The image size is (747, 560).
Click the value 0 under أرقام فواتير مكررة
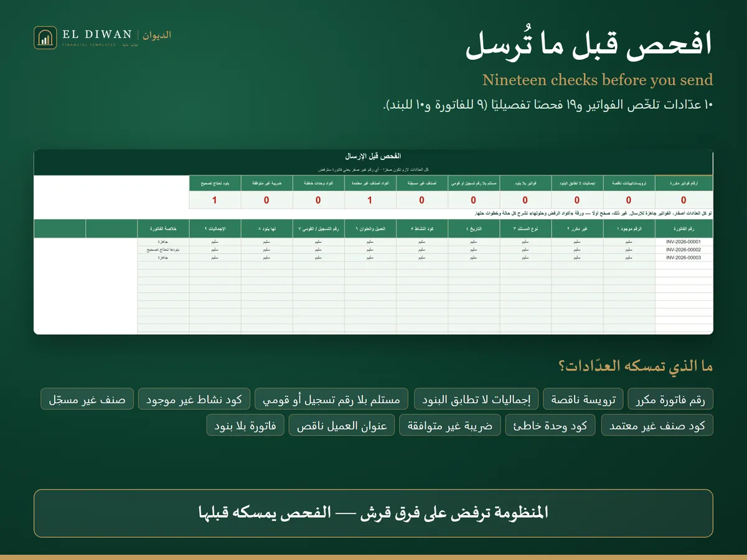coord(684,200)
